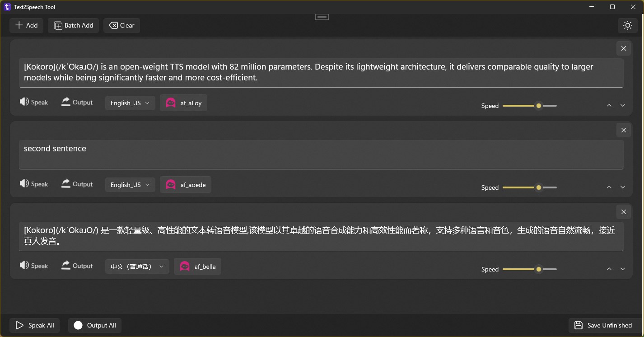Speak the Chinese Kokoro sentence
Viewport: 644px width, 337px height.
34,266
